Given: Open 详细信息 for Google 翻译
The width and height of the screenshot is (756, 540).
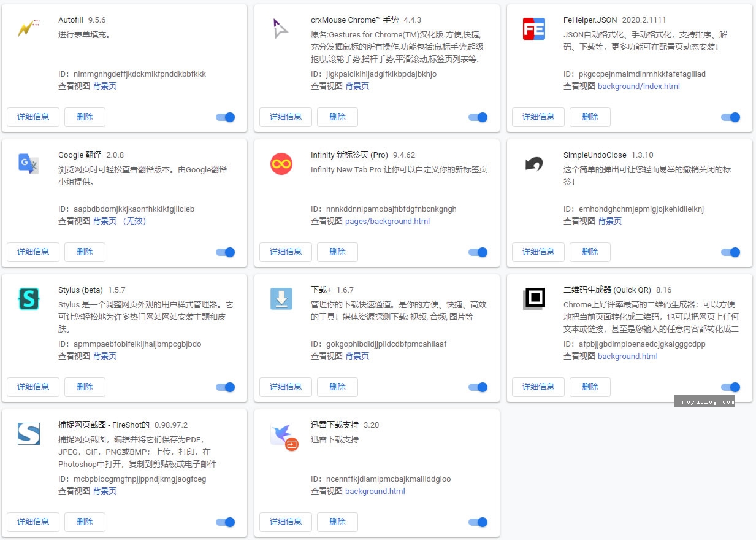Looking at the screenshot, I should click(x=33, y=252).
